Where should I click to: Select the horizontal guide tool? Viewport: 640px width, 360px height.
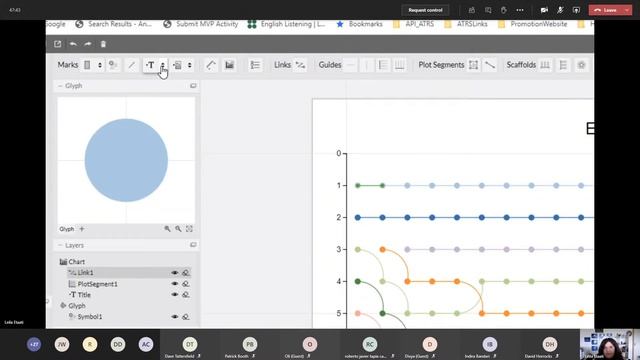pyautogui.click(x=350, y=65)
